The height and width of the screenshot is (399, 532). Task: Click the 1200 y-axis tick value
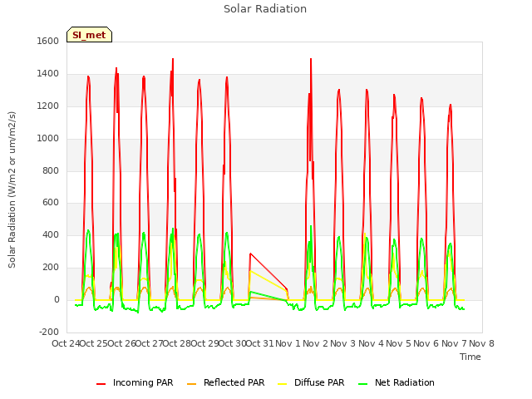click(48, 106)
